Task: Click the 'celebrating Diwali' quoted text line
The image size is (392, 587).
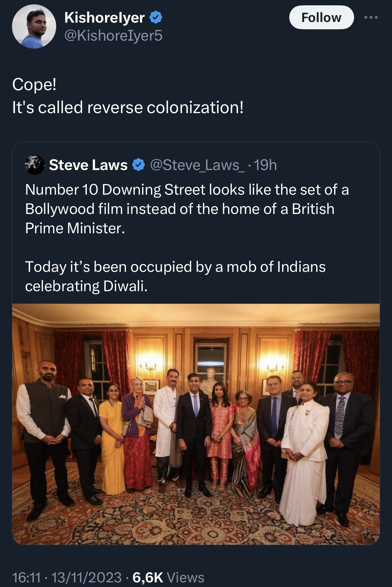Action: tap(86, 286)
